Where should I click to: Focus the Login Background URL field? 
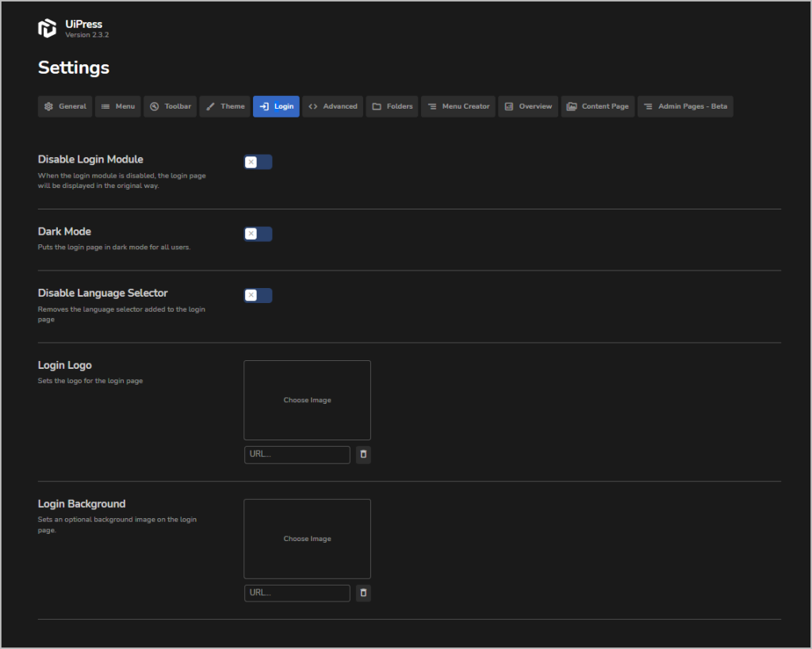click(x=297, y=593)
